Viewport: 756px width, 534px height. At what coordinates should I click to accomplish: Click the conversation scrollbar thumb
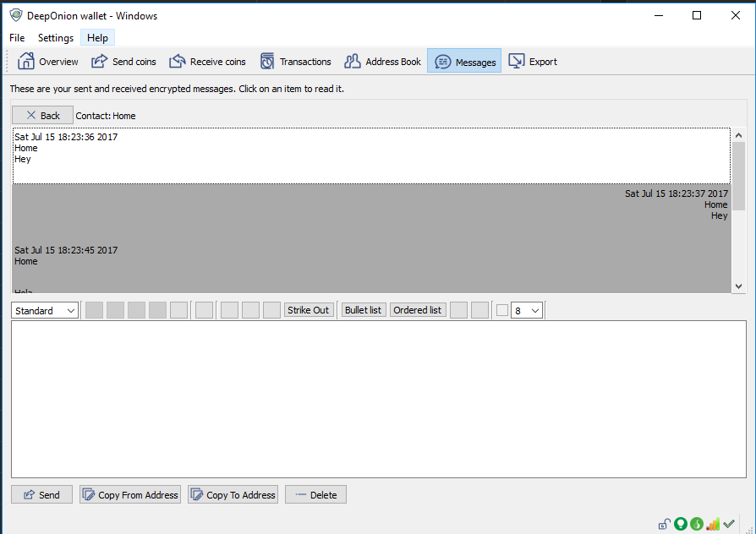click(x=738, y=176)
